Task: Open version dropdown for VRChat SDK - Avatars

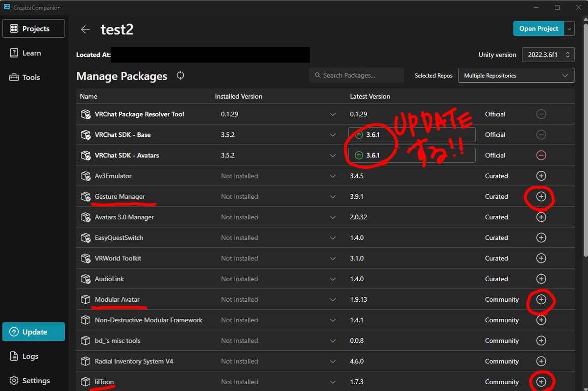Action: click(x=333, y=155)
